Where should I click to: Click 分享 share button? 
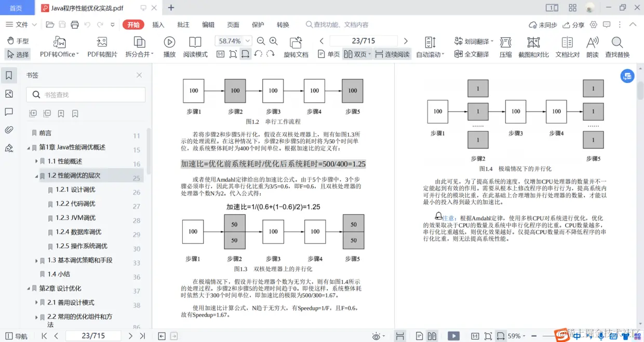(573, 25)
